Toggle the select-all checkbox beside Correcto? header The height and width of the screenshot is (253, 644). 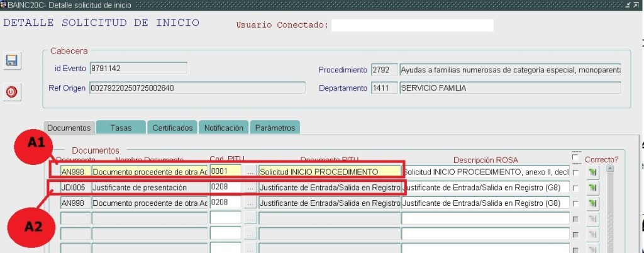pos(575,158)
